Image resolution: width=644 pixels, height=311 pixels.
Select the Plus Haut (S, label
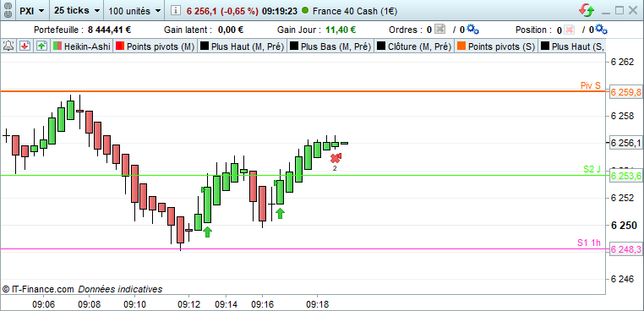click(x=578, y=46)
